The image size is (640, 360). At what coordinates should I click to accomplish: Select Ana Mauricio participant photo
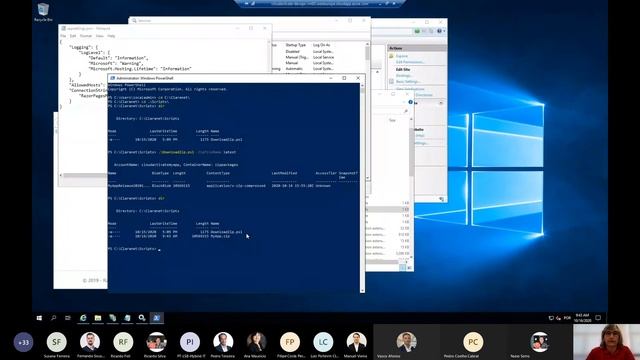click(x=256, y=342)
